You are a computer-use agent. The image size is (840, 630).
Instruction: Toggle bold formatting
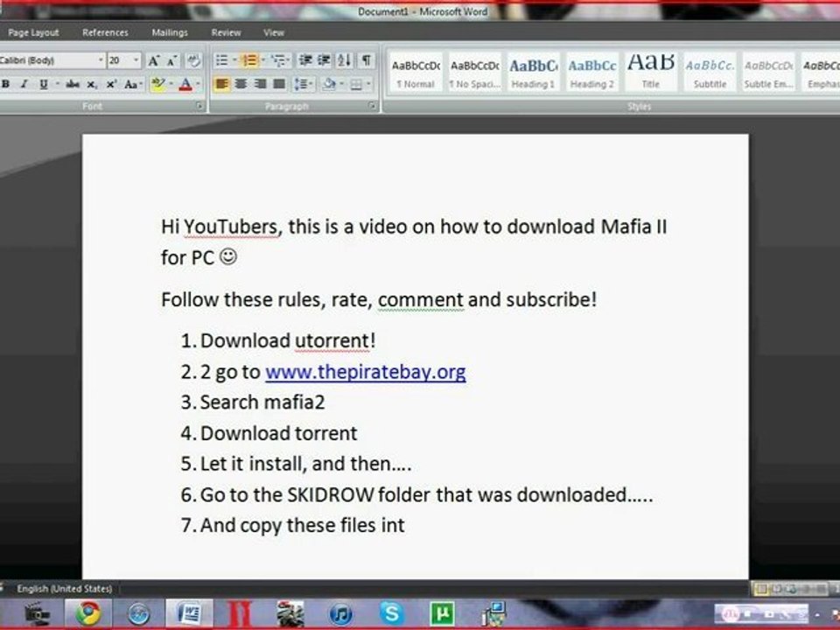coord(5,84)
